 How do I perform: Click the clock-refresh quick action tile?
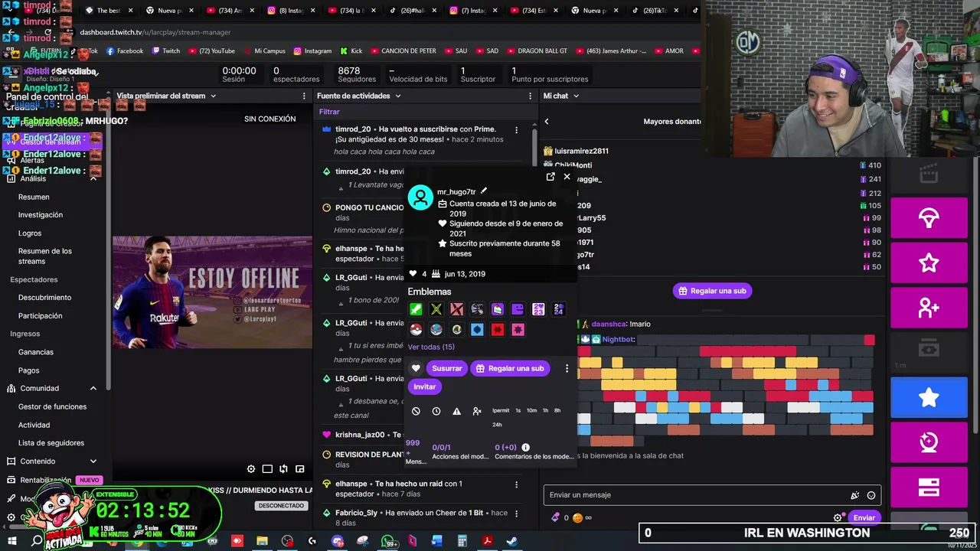(x=929, y=442)
